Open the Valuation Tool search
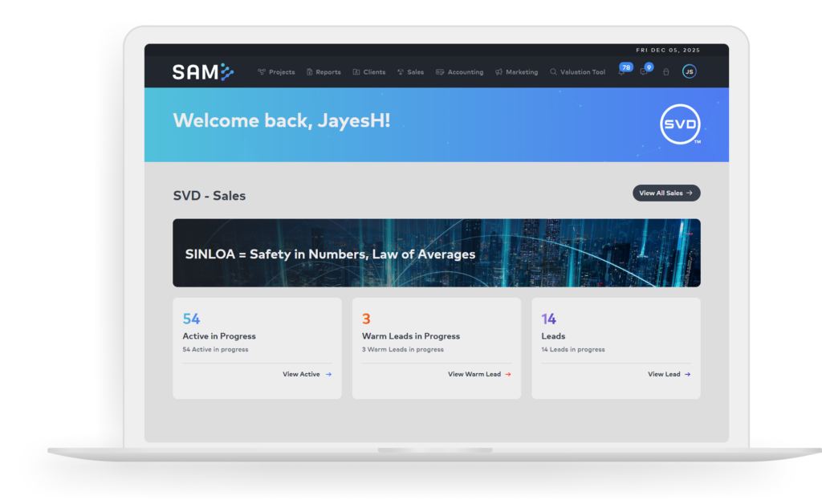 577,71
